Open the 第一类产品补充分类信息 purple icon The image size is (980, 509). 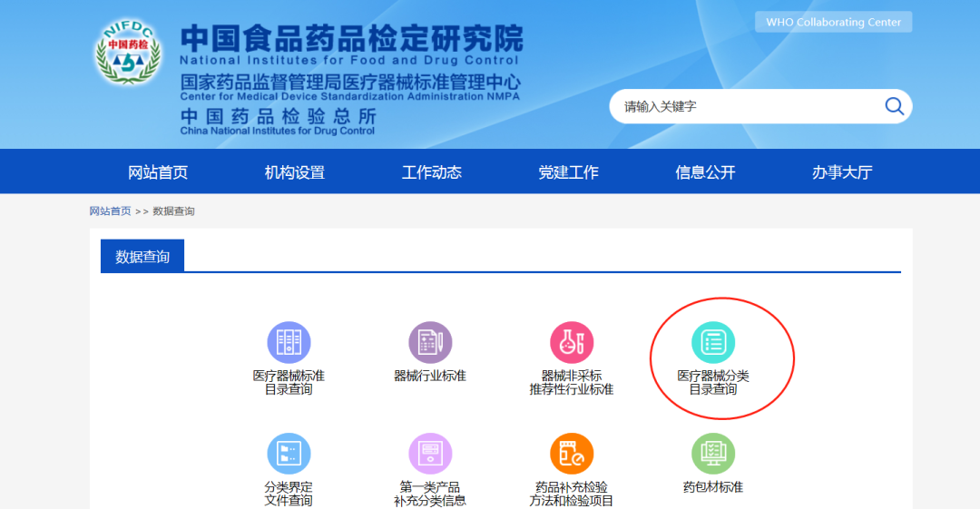point(430,454)
